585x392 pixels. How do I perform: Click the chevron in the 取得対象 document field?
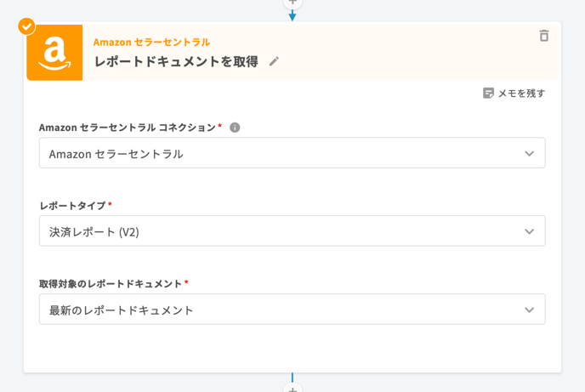pyautogui.click(x=529, y=310)
